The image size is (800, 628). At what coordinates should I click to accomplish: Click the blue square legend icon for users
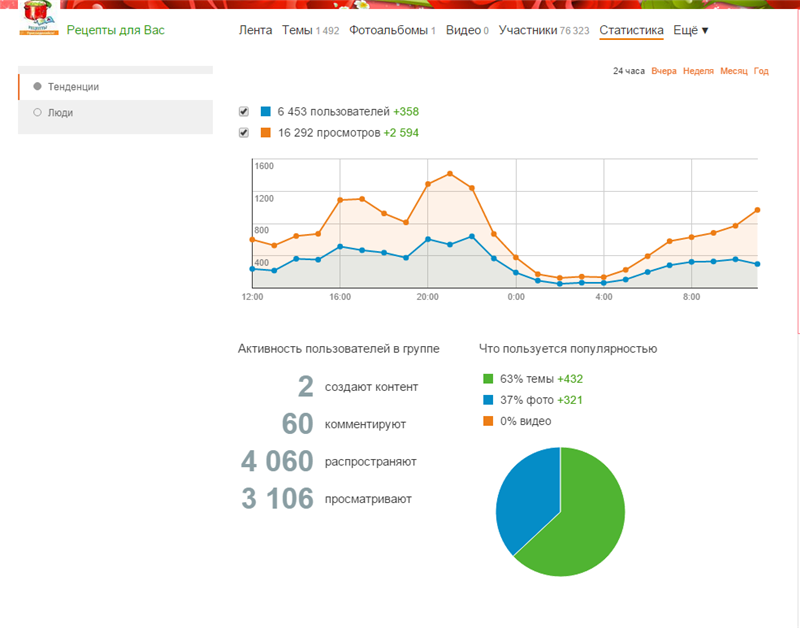[266, 111]
